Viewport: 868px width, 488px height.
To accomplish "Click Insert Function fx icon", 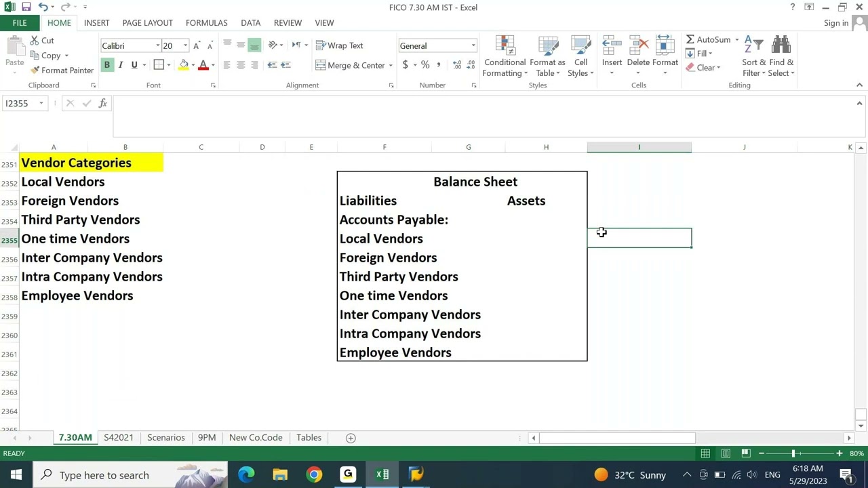I will tap(102, 103).
